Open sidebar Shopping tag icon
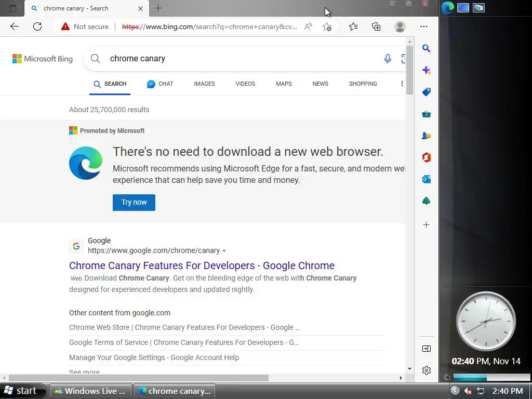The height and width of the screenshot is (399, 532). tap(427, 92)
